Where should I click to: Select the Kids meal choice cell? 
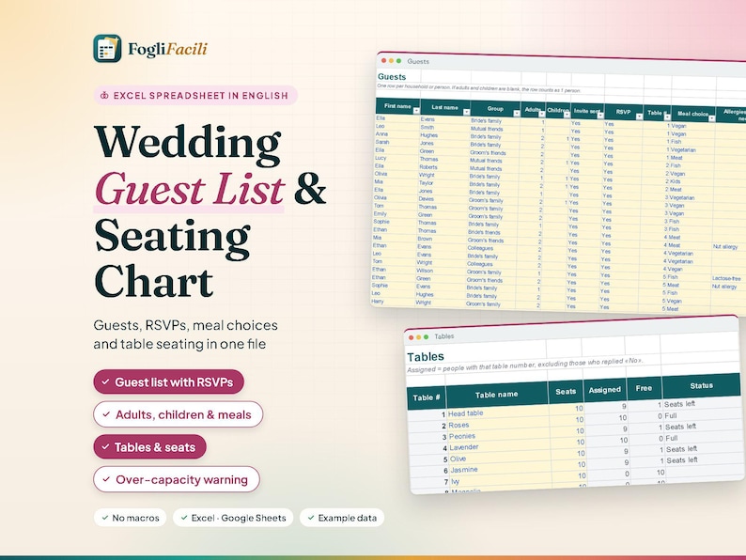(x=692, y=181)
